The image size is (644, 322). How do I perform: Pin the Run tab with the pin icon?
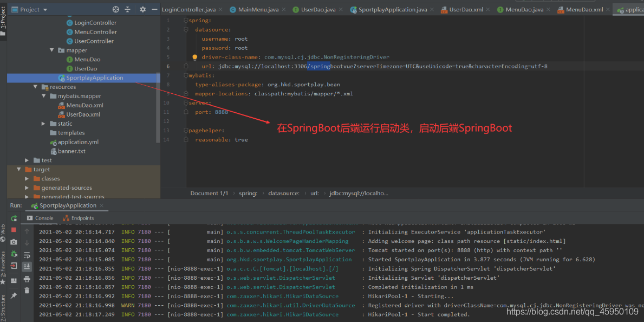coord(14,295)
